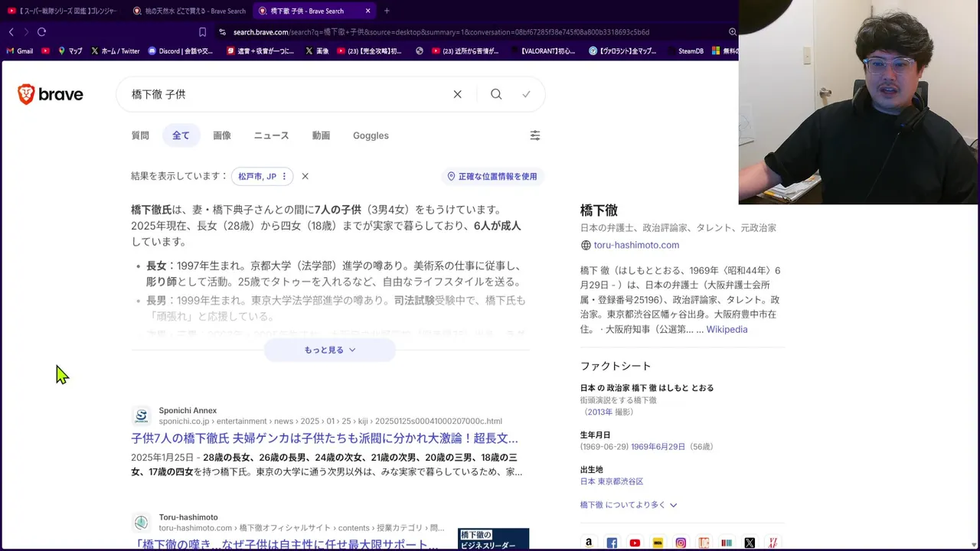Click Toru-hashimoto site favicon
The image size is (980, 551).
coord(141,523)
